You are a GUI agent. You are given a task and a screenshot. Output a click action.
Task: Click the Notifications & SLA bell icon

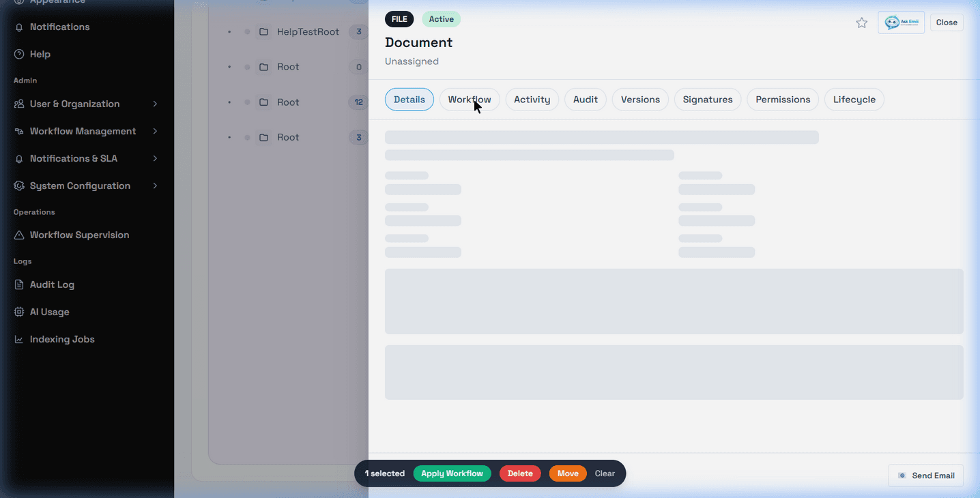coord(19,159)
